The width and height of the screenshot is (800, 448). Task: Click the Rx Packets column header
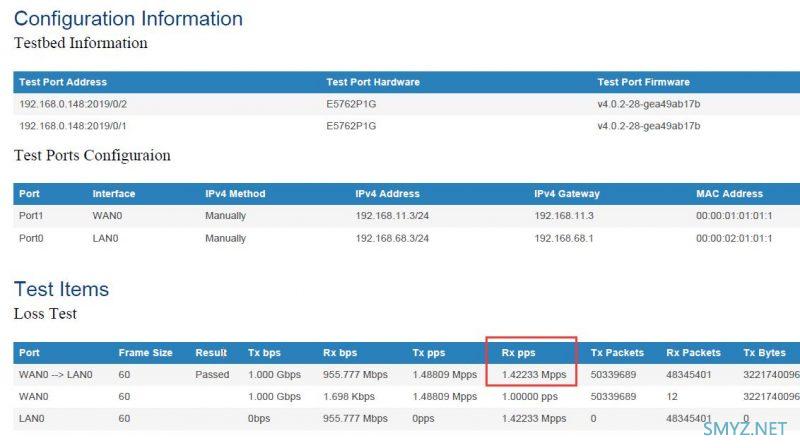pos(693,353)
